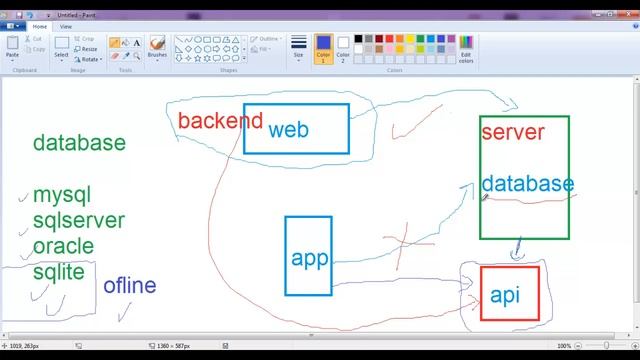Open the Paint Help icon
640x360 pixels.
point(636,26)
